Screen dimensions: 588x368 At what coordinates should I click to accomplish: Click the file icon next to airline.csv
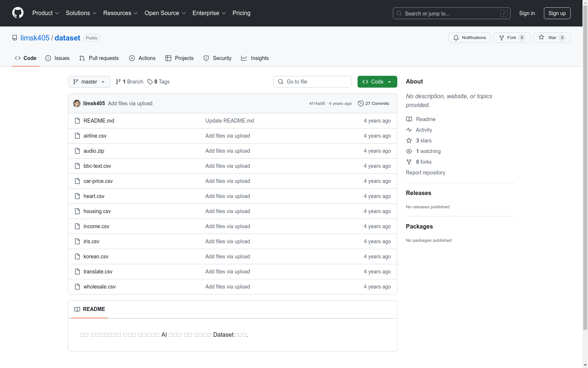coord(77,136)
